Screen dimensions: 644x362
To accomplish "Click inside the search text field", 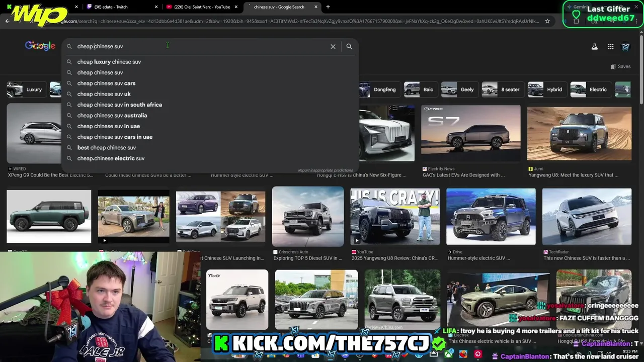I will point(201,46).
